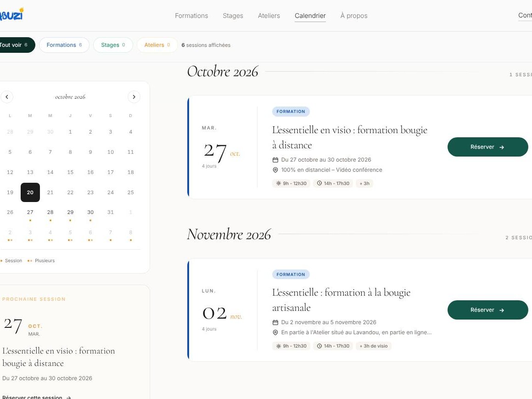
Task: Open title L'essentielle en visio in October card
Action: 349,137
